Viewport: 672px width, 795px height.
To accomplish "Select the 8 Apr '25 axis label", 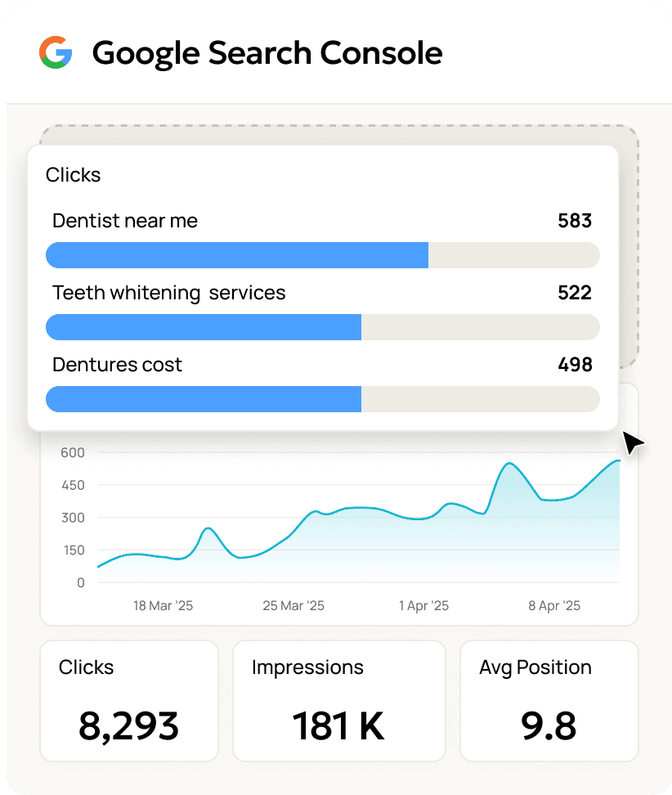I will (x=553, y=605).
